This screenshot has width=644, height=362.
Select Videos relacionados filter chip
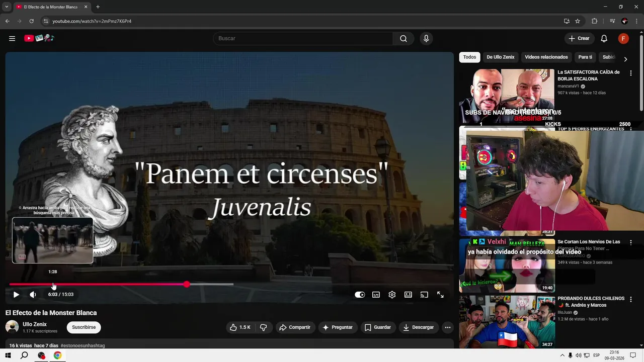[546, 57]
